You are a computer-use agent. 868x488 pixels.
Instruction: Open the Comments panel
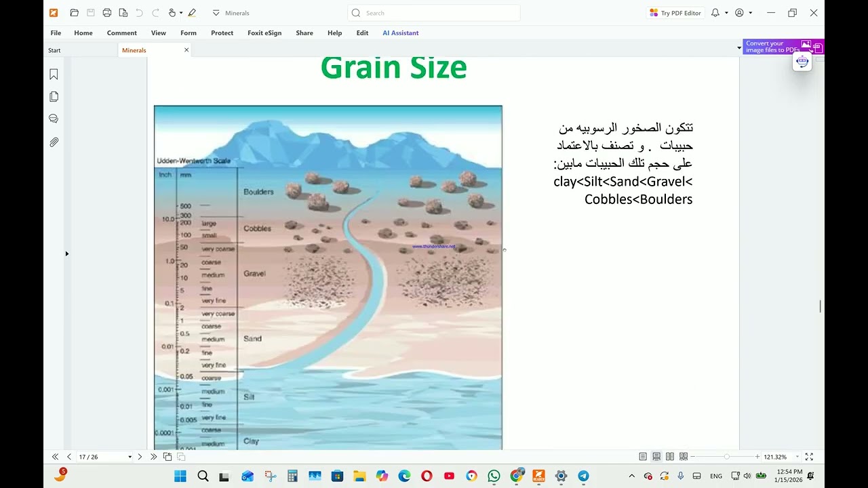click(x=54, y=119)
